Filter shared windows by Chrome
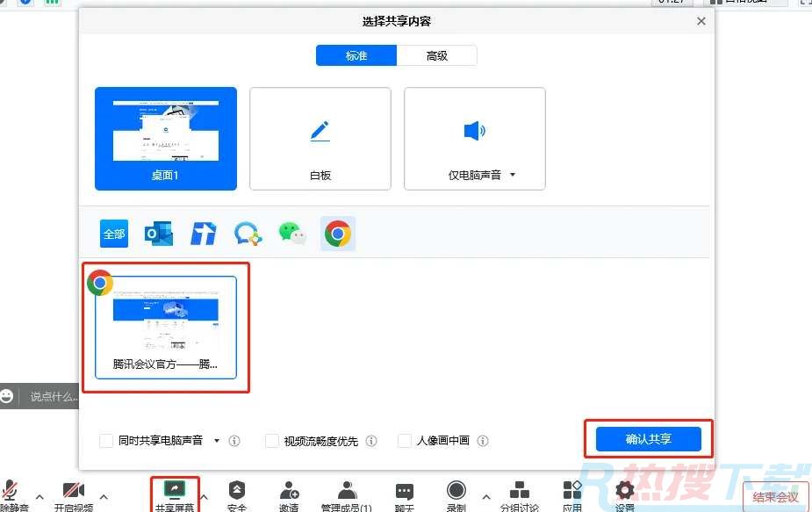 coord(338,233)
